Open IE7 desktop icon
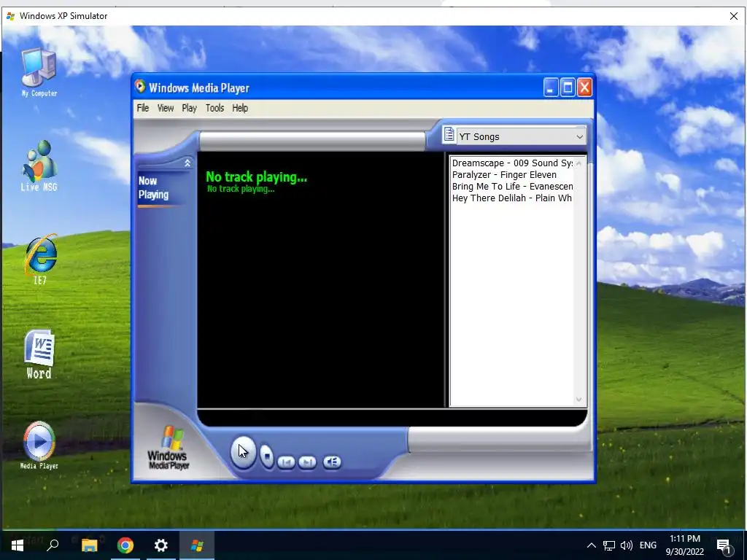 click(41, 260)
